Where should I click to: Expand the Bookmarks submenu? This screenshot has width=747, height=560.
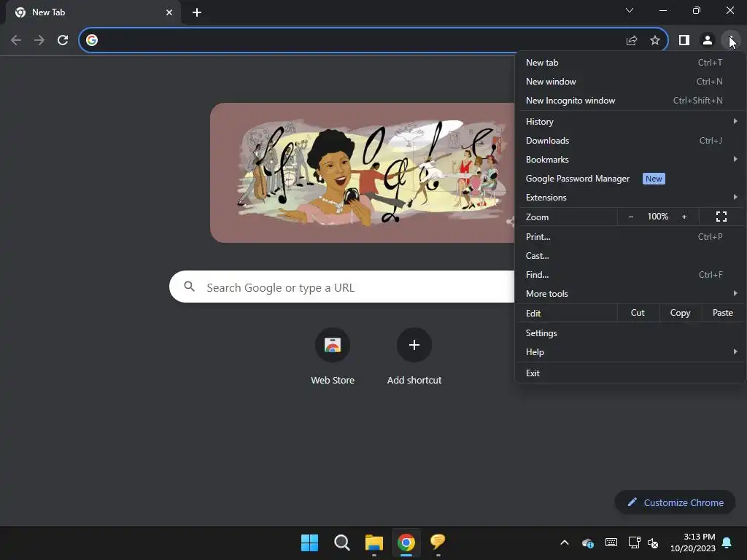(x=630, y=160)
